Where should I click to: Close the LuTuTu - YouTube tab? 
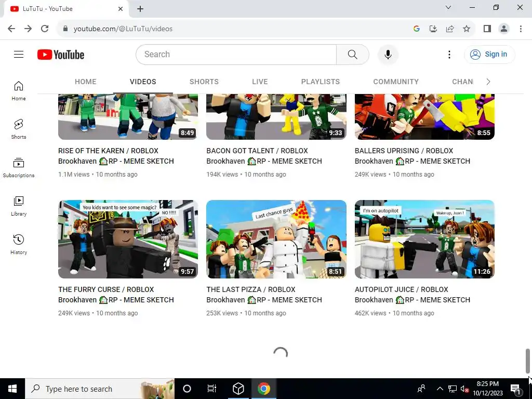[121, 9]
